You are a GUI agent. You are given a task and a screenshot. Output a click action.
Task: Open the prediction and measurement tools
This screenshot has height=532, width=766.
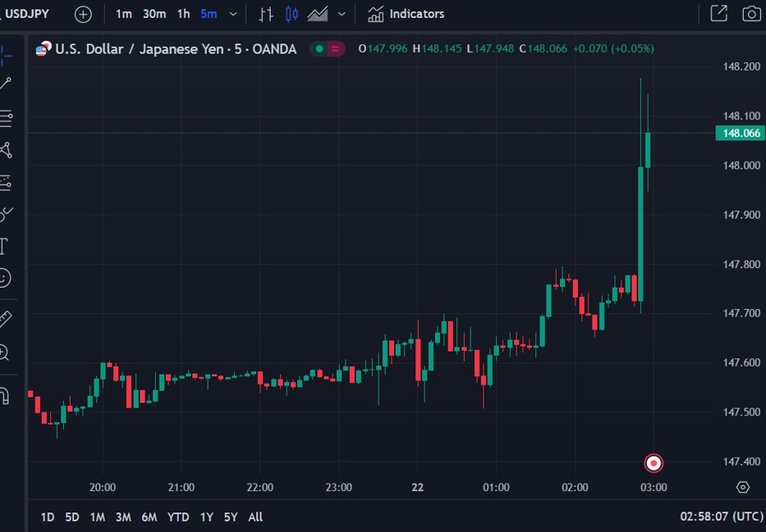point(6,183)
